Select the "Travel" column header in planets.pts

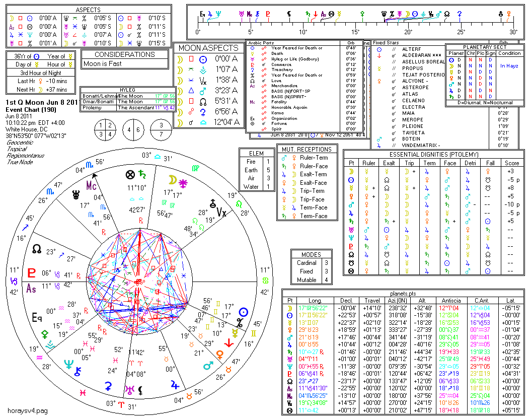point(372,300)
